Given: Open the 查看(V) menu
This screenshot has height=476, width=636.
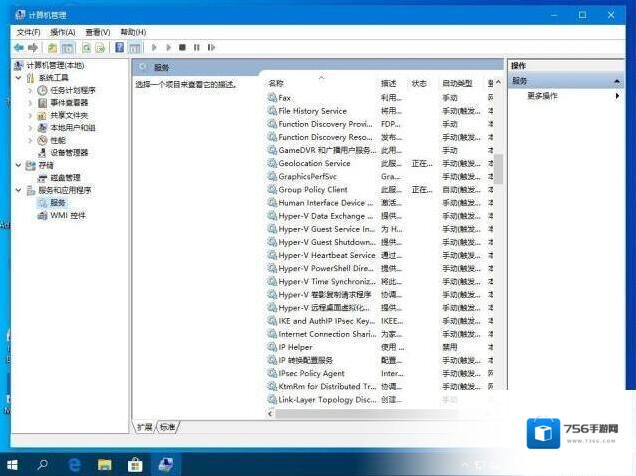Looking at the screenshot, I should pos(98,32).
